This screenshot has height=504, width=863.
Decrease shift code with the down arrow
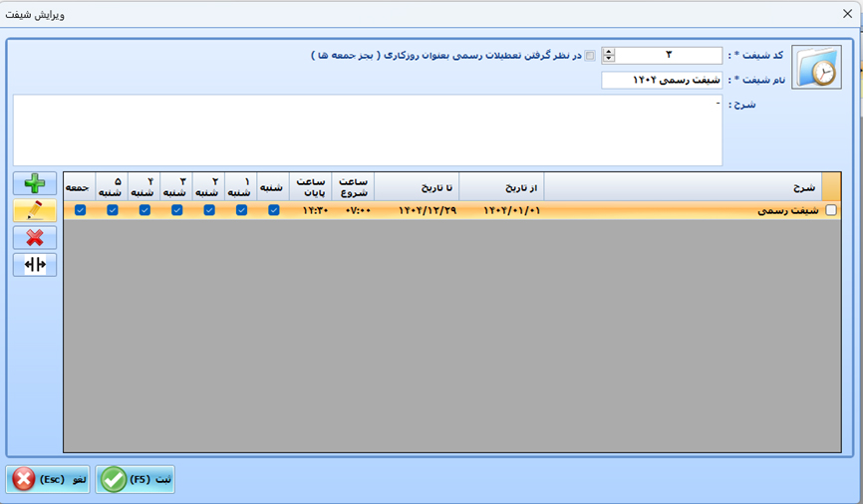point(610,60)
